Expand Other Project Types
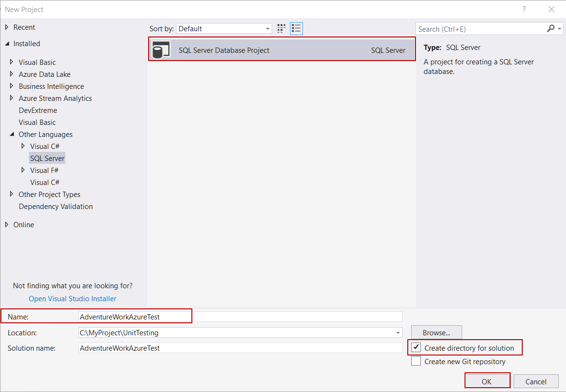The width and height of the screenshot is (566, 392). pyautogui.click(x=12, y=194)
